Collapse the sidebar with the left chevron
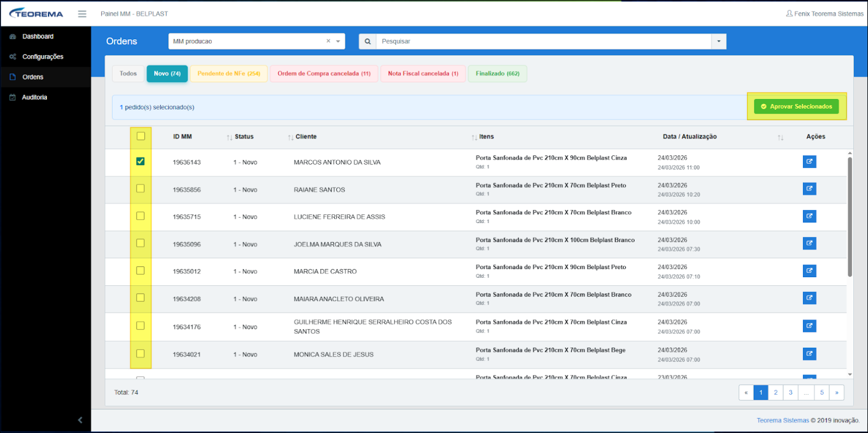This screenshot has height=433, width=868. [80, 420]
